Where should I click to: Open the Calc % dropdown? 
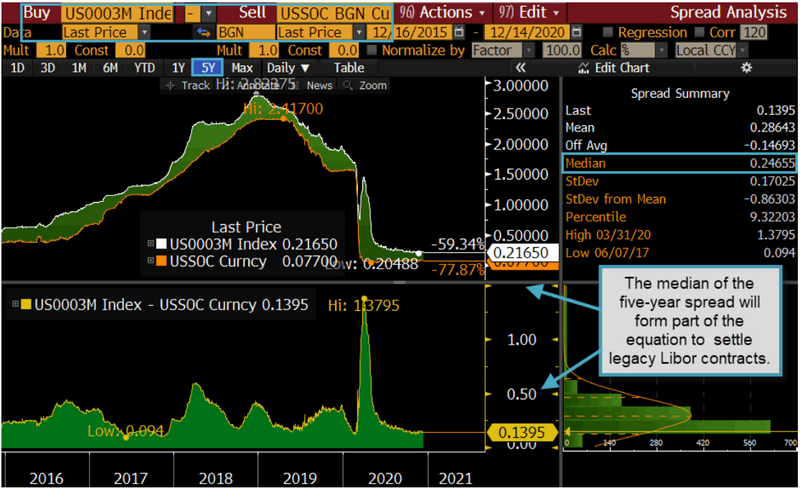click(640, 50)
